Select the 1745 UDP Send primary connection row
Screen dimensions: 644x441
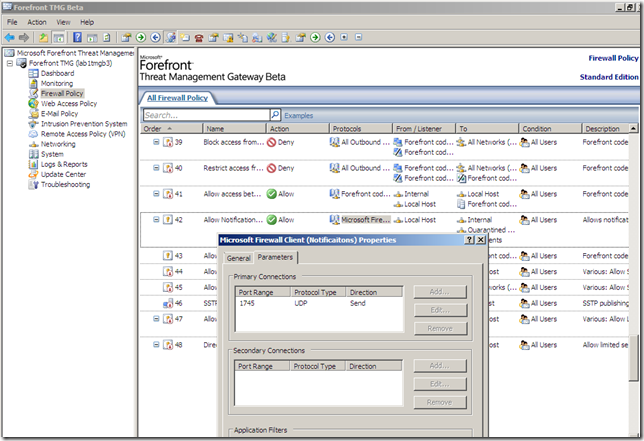319,303
